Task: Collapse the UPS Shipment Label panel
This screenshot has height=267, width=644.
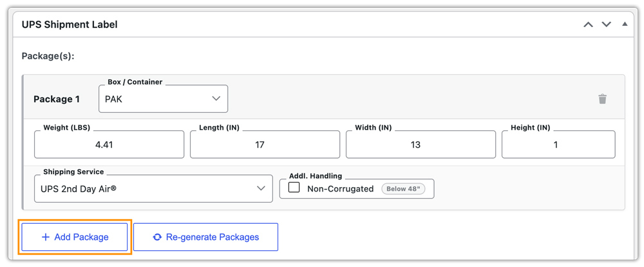Action: 625,25
